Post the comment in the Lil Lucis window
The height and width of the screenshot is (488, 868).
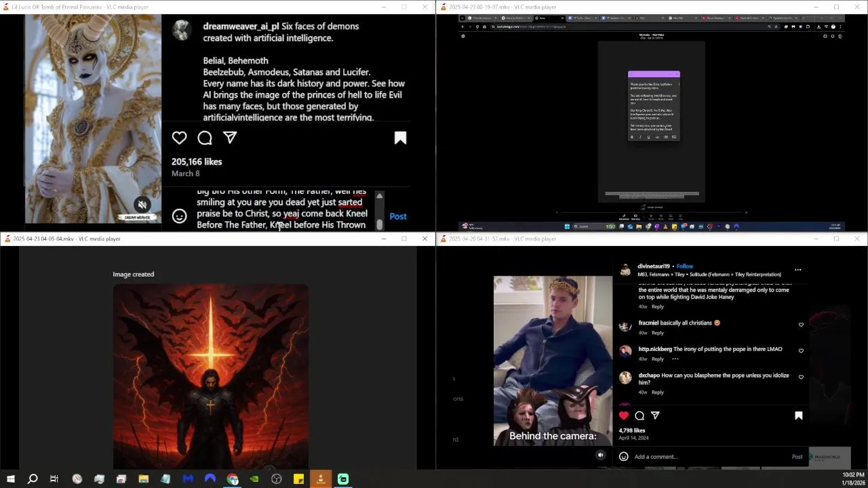coord(398,216)
